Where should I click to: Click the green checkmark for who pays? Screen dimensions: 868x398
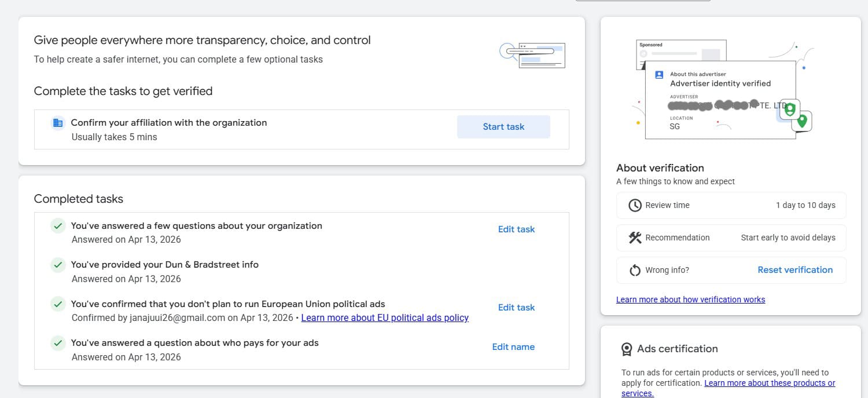[x=58, y=343]
